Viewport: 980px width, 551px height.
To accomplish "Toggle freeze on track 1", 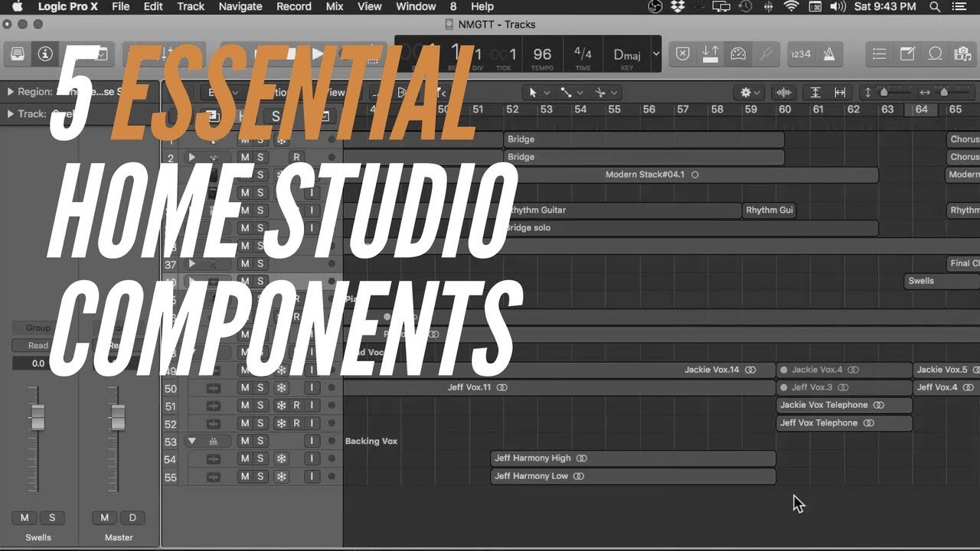I will (x=281, y=140).
